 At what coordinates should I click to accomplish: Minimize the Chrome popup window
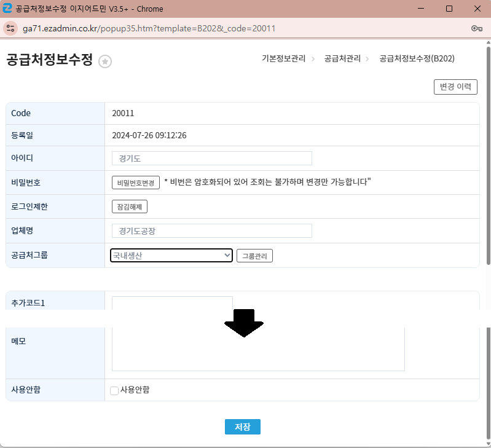pos(421,9)
